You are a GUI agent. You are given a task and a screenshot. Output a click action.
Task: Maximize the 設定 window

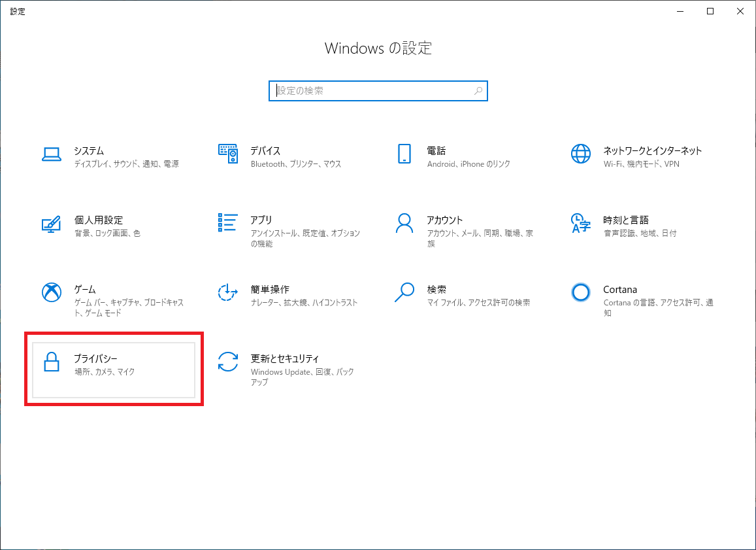tap(710, 11)
